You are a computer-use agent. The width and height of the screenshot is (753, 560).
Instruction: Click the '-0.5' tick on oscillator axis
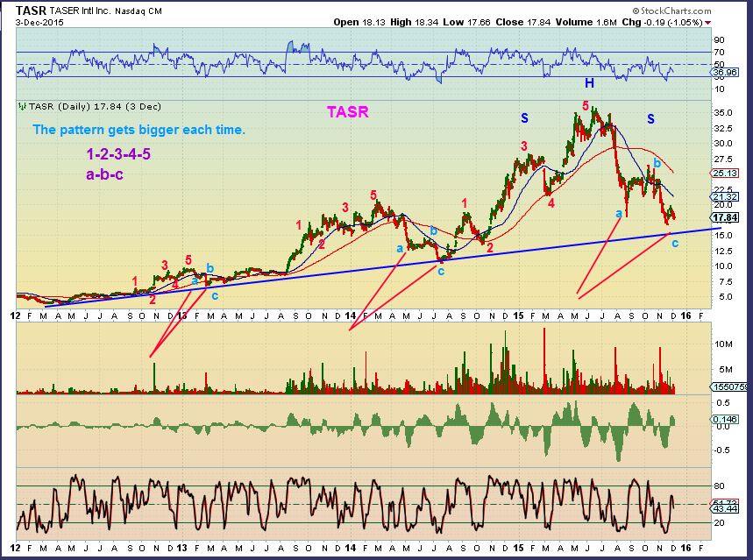tap(723, 450)
